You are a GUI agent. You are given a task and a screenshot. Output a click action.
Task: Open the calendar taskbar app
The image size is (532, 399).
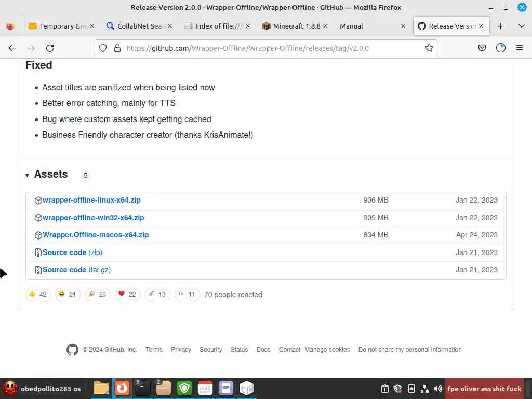click(205, 389)
